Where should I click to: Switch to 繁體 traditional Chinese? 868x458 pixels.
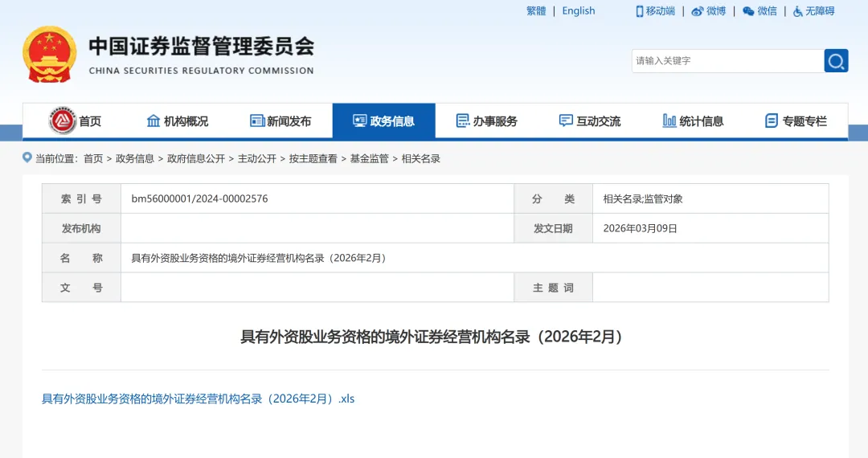536,11
